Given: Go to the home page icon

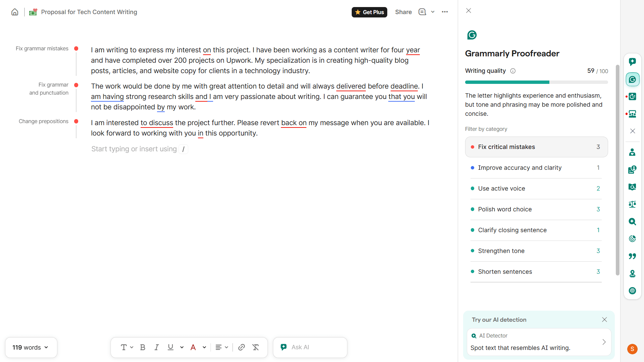Looking at the screenshot, I should [15, 12].
